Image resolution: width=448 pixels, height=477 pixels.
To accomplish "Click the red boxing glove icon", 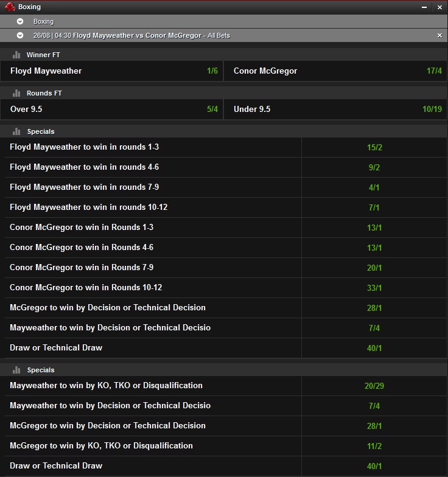I will tap(10, 7).
